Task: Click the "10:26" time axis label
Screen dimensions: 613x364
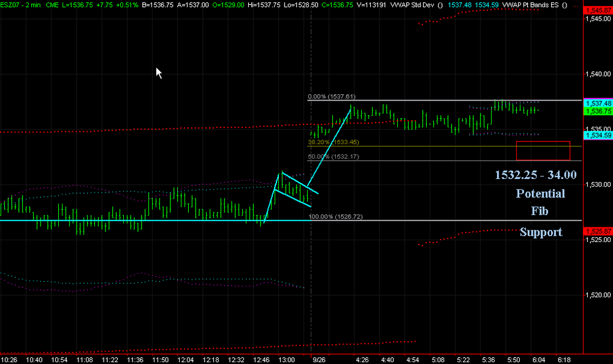Action: tap(9, 360)
